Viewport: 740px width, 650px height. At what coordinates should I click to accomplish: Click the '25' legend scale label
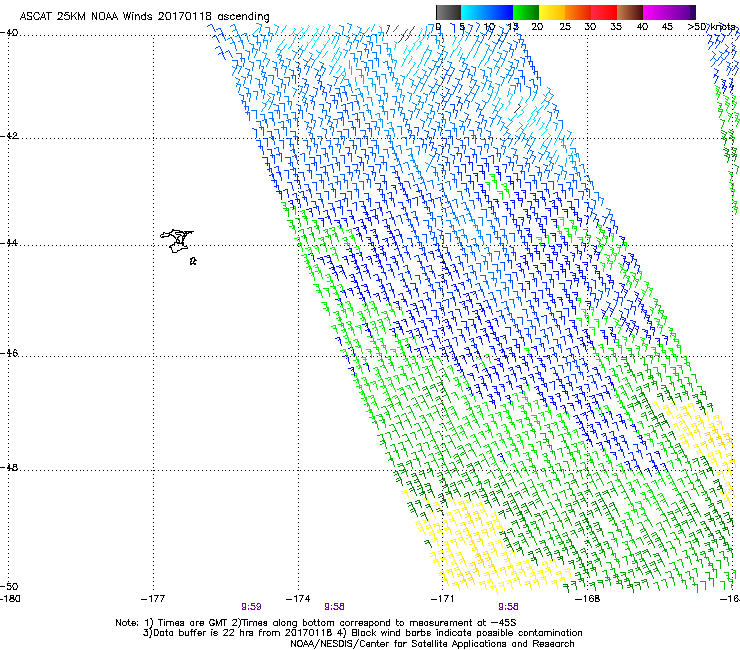pyautogui.click(x=565, y=26)
